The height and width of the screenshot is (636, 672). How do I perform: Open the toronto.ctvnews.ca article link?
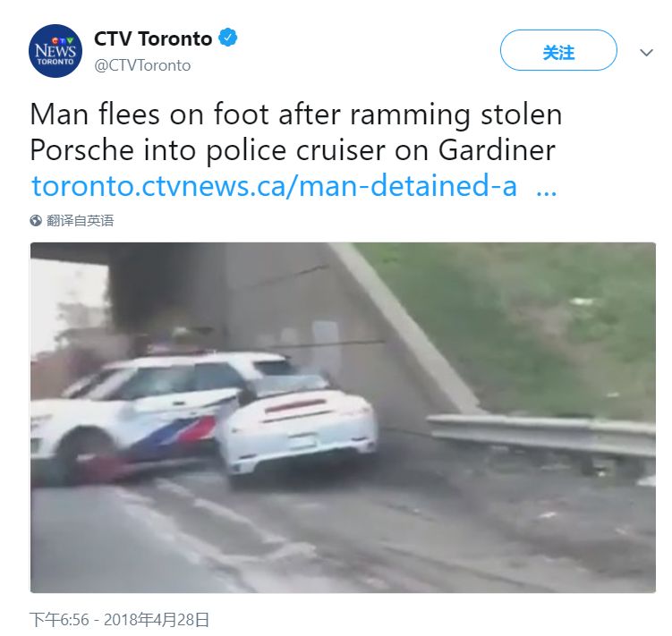coord(275,186)
